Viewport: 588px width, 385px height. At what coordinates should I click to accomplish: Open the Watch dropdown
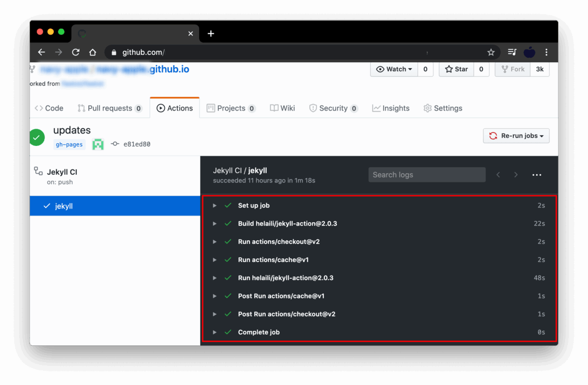click(393, 69)
